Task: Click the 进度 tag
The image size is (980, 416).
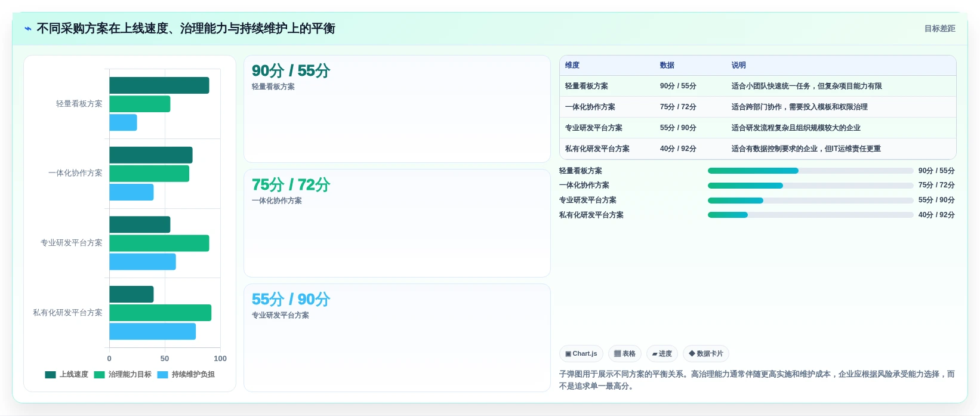Action: tap(662, 354)
